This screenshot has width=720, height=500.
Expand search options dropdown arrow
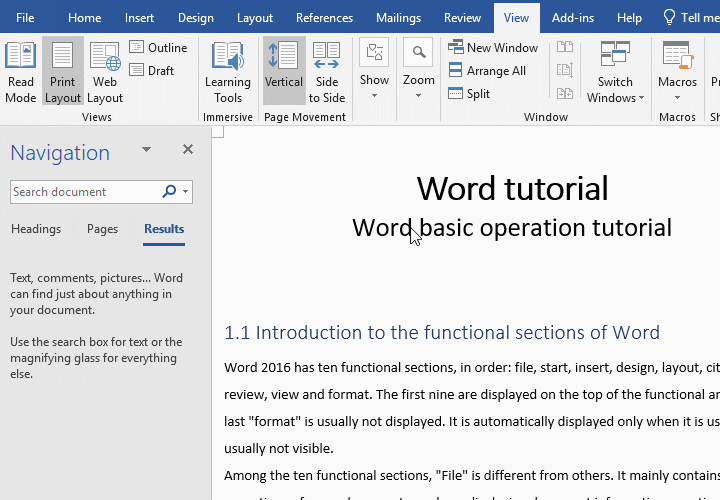pos(186,191)
